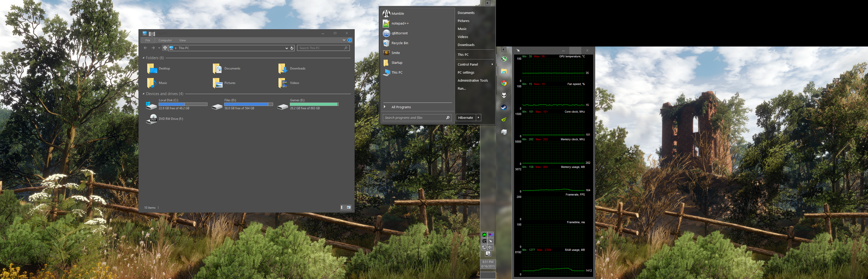Image resolution: width=868 pixels, height=279 pixels.
Task: Expand the Control Panel submenu arrow
Action: [x=492, y=64]
